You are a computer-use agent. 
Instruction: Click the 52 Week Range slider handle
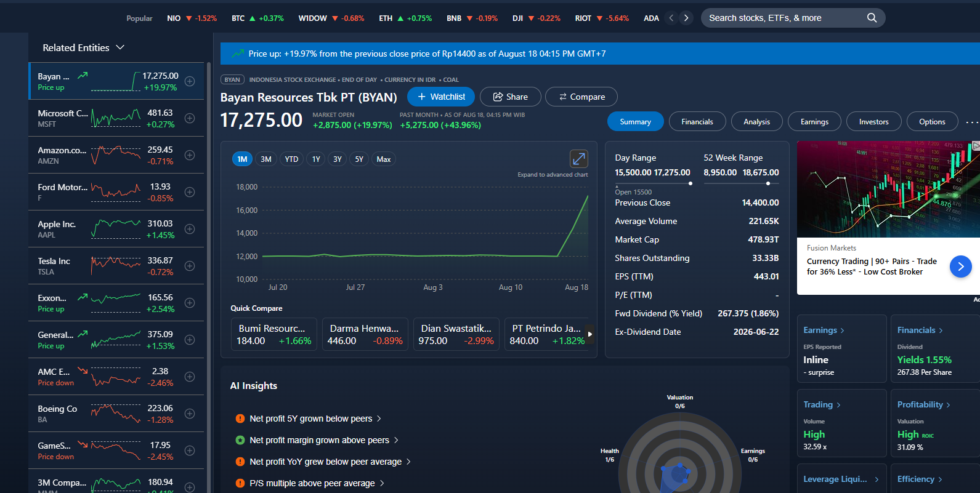pyautogui.click(x=768, y=183)
